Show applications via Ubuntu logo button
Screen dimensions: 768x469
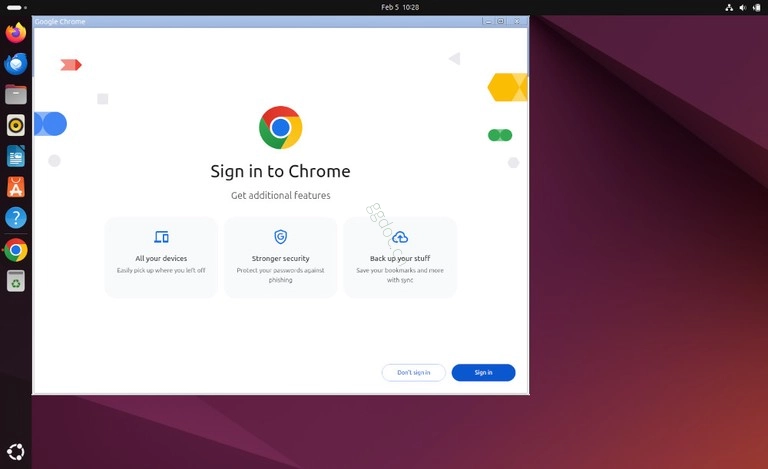[x=16, y=452]
